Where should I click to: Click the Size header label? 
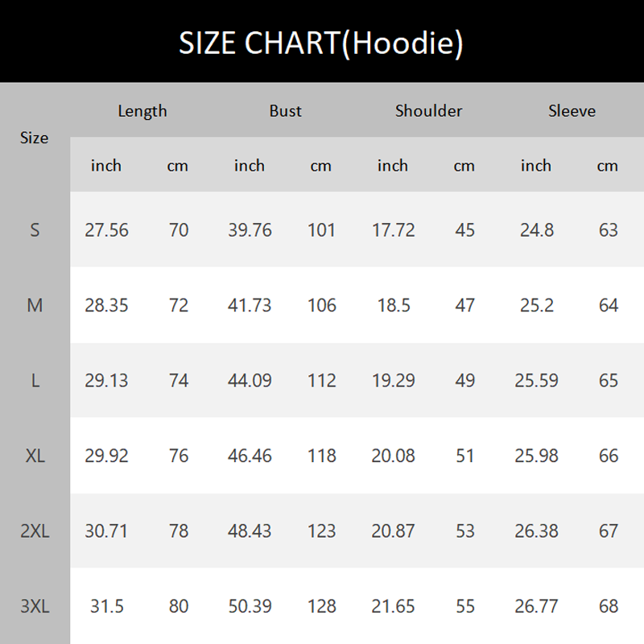[35, 138]
